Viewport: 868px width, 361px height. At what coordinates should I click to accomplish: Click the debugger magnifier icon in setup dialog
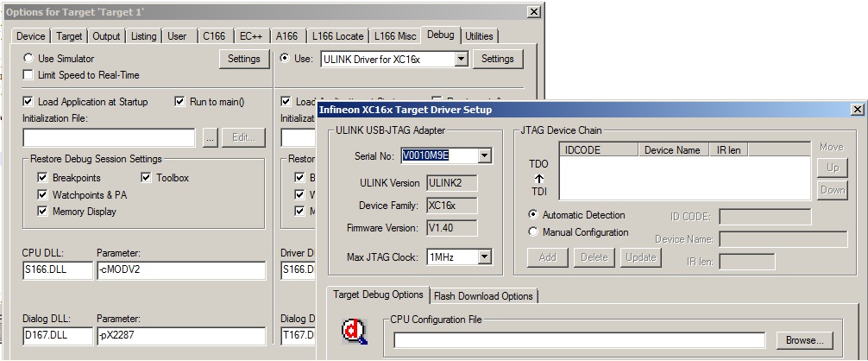[x=355, y=332]
